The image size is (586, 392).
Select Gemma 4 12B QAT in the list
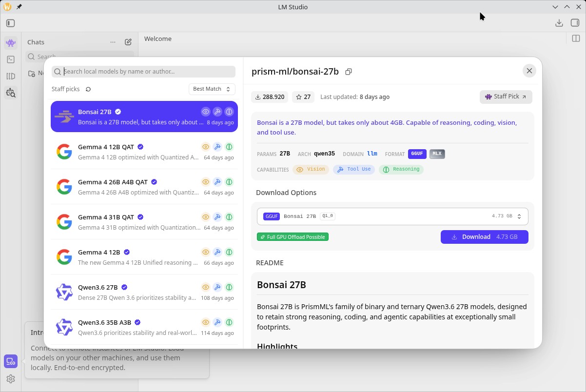144,152
